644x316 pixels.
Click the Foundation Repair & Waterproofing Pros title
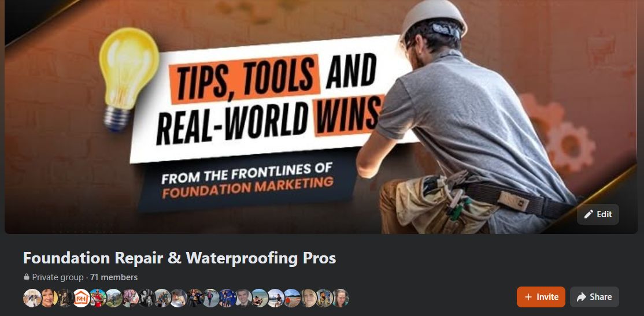(x=179, y=258)
